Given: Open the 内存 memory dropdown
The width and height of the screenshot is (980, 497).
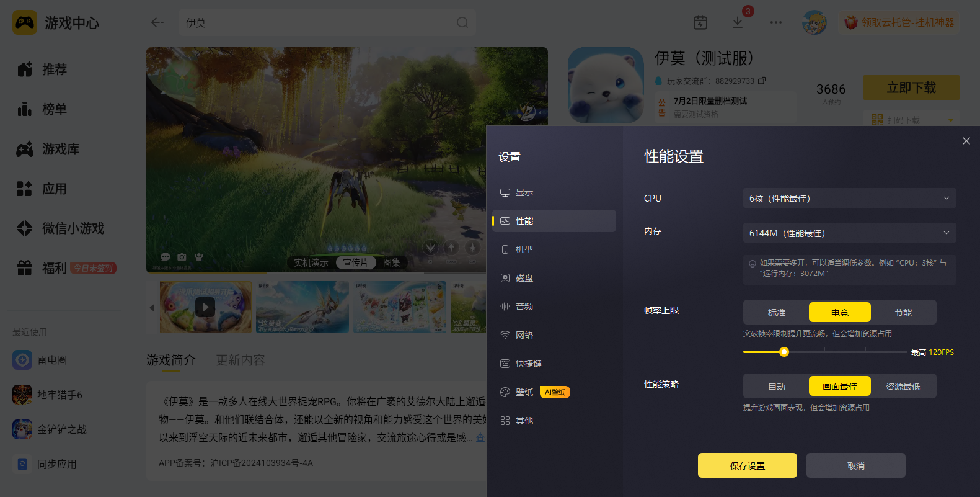Looking at the screenshot, I should coord(849,233).
